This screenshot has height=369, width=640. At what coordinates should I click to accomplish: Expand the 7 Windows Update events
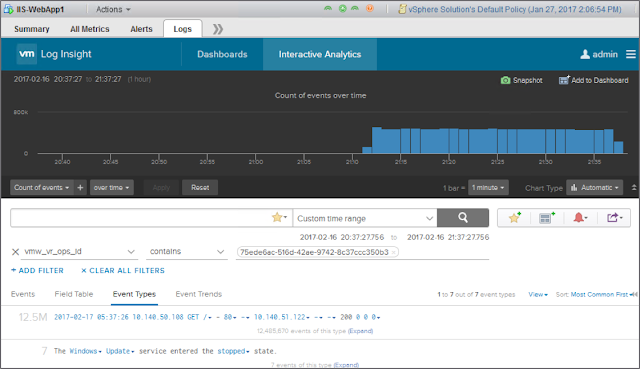coord(346,365)
